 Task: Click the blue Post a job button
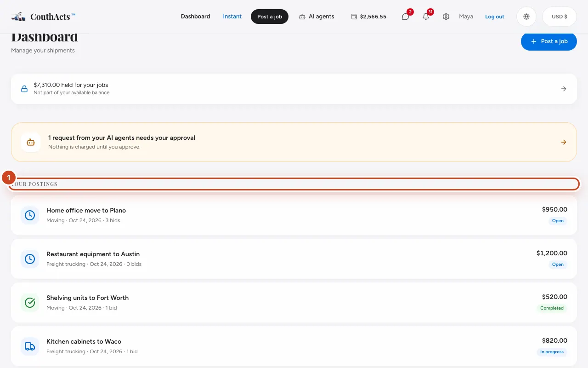click(549, 41)
